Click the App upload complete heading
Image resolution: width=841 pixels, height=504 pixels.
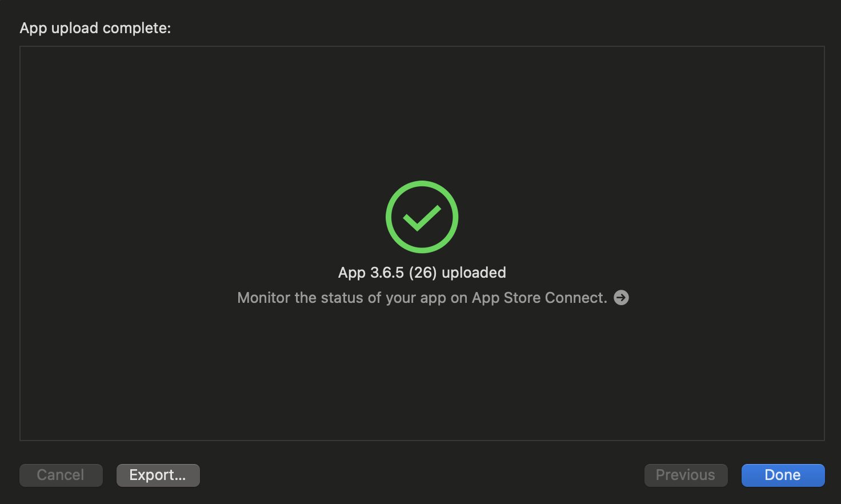[95, 27]
